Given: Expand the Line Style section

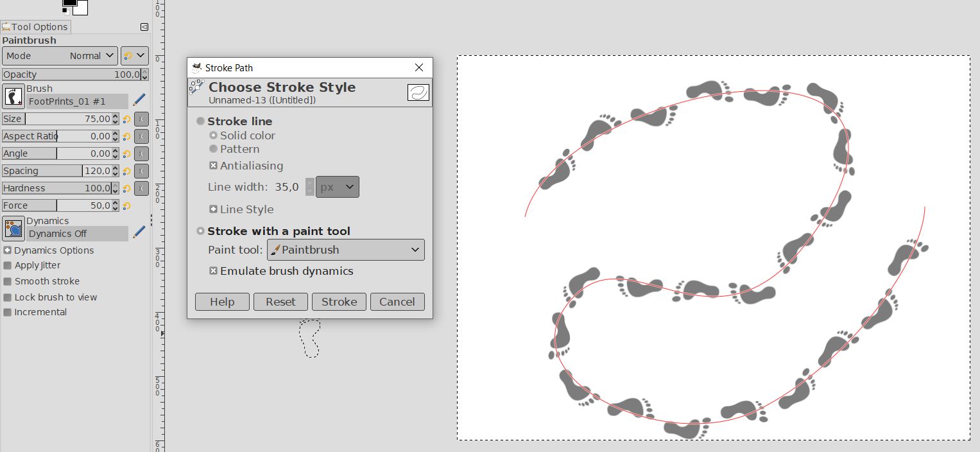Looking at the screenshot, I should pyautogui.click(x=214, y=209).
